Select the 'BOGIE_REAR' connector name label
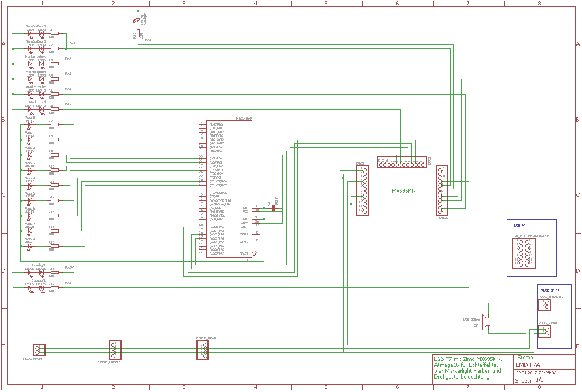This screenshot has width=582, height=392. (206, 338)
